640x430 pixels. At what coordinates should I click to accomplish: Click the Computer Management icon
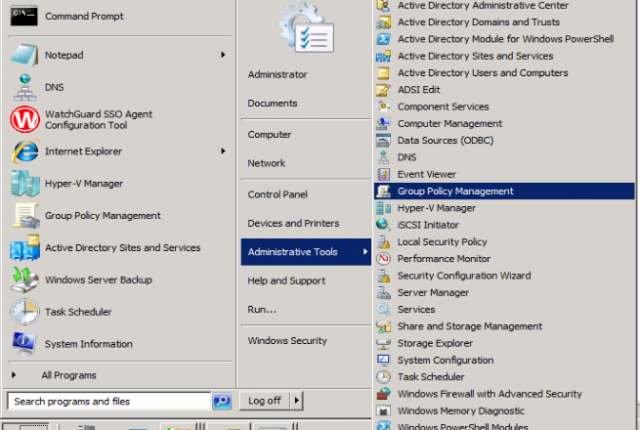coord(383,124)
